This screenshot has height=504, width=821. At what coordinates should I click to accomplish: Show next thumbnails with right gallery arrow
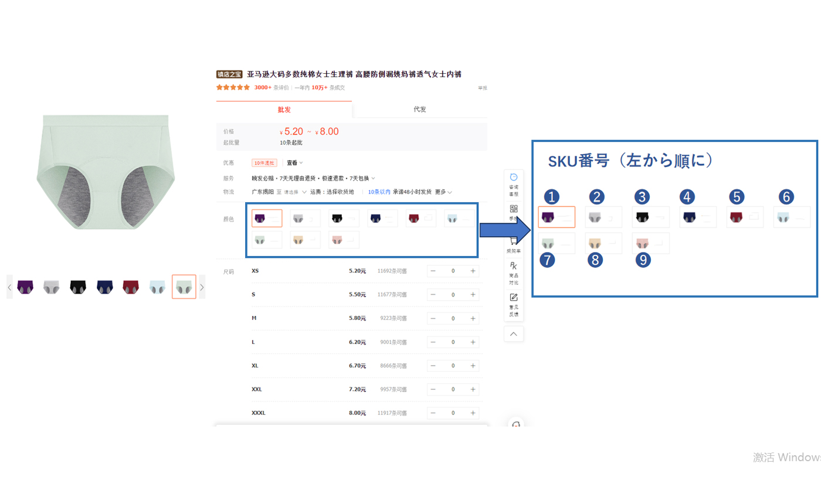pyautogui.click(x=202, y=287)
